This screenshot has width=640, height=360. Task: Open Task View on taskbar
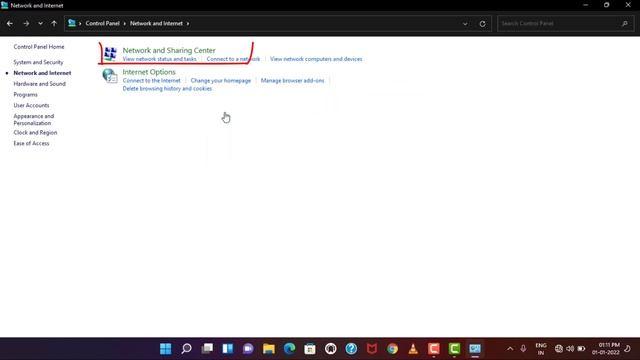coord(207,349)
